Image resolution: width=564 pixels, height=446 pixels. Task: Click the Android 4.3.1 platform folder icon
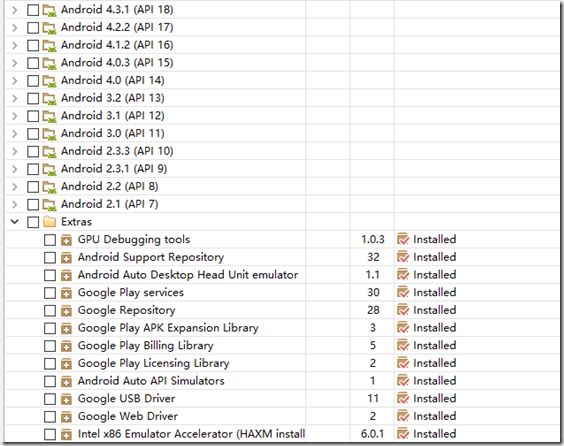click(49, 10)
